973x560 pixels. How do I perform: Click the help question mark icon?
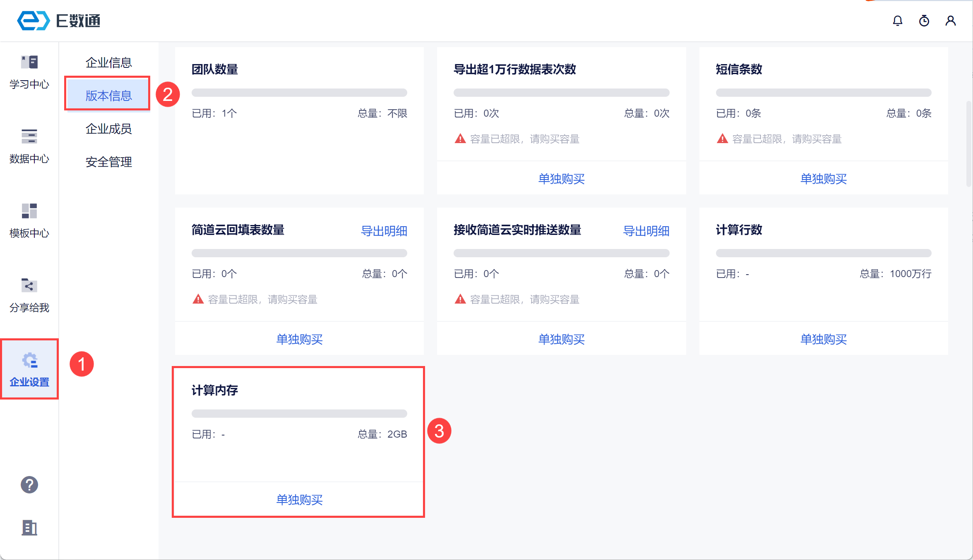29,485
